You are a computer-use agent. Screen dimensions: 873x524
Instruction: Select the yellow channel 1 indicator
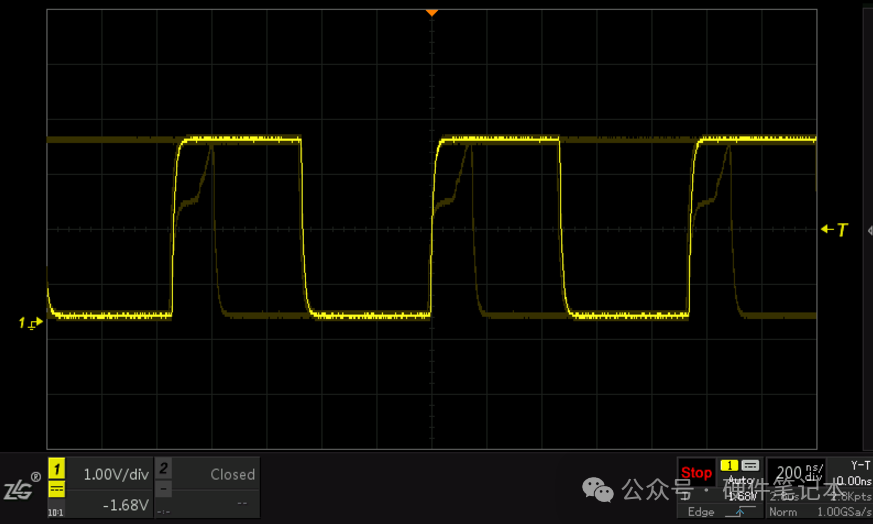(x=57, y=469)
